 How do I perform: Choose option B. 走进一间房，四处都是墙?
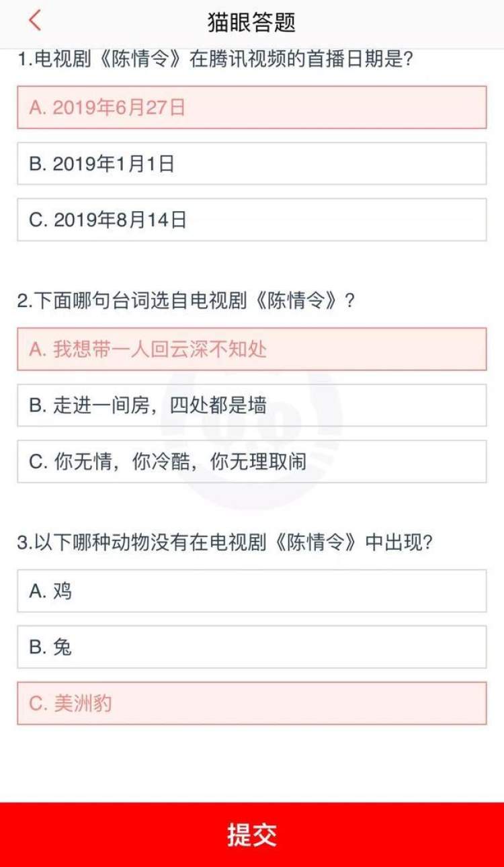coord(251,405)
